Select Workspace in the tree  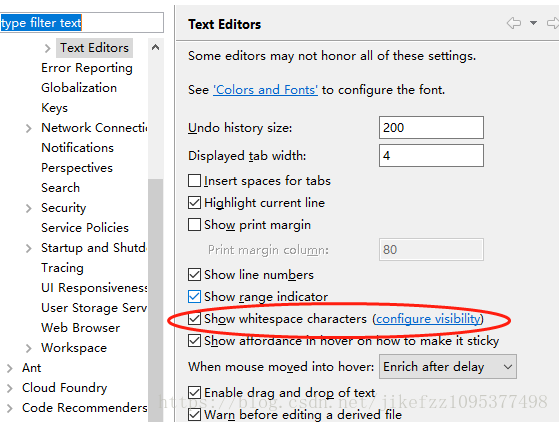pos(74,348)
